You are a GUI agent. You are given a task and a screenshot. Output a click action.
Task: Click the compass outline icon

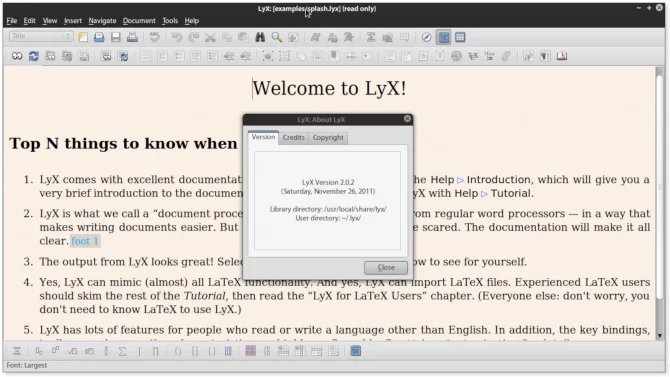(x=426, y=37)
